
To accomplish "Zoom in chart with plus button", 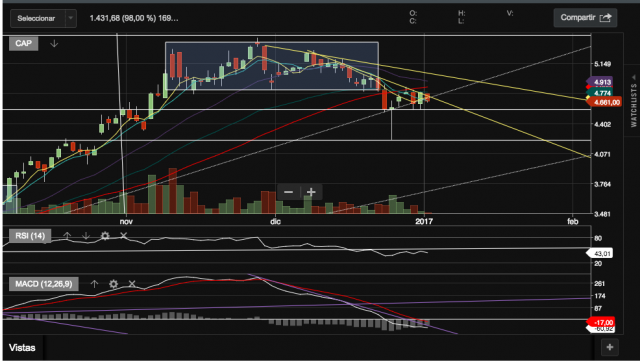I will [311, 192].
